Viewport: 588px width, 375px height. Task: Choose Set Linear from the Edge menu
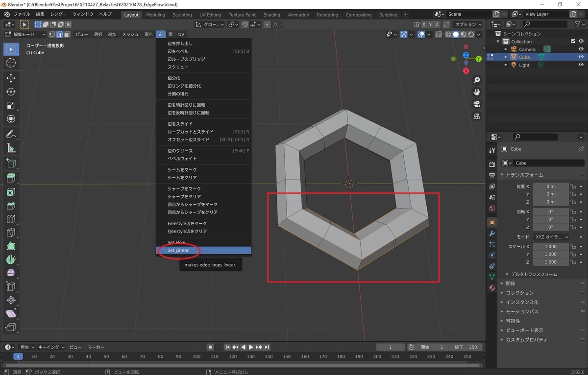178,250
